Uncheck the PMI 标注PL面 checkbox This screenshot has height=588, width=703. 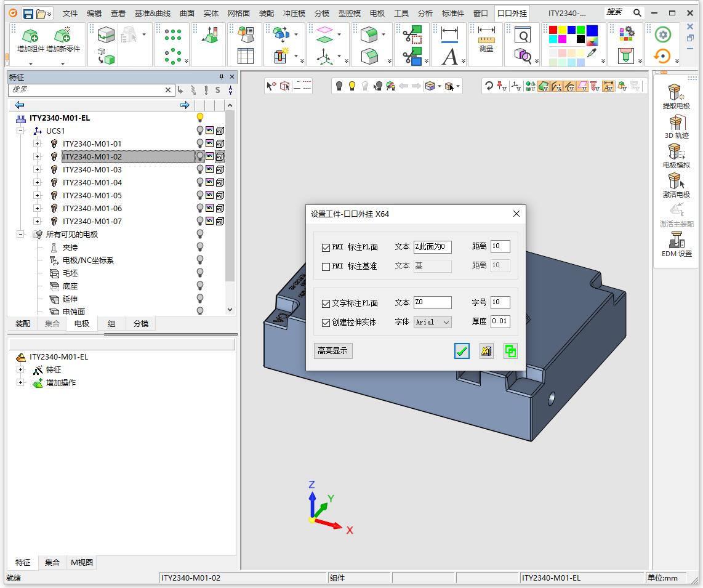pyautogui.click(x=326, y=248)
